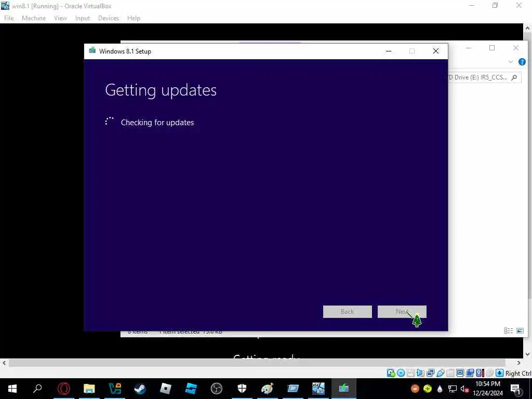Click the Windows 8.1 Setup title bar icon
This screenshot has height=399, width=532.
click(92, 51)
